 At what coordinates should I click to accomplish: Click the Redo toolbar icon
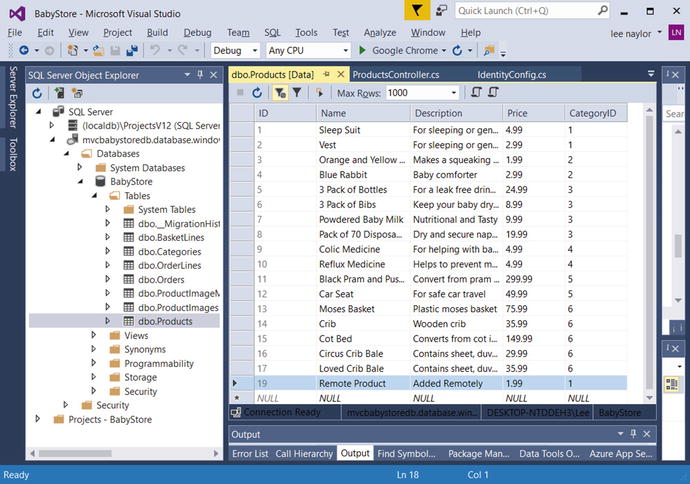tap(183, 51)
